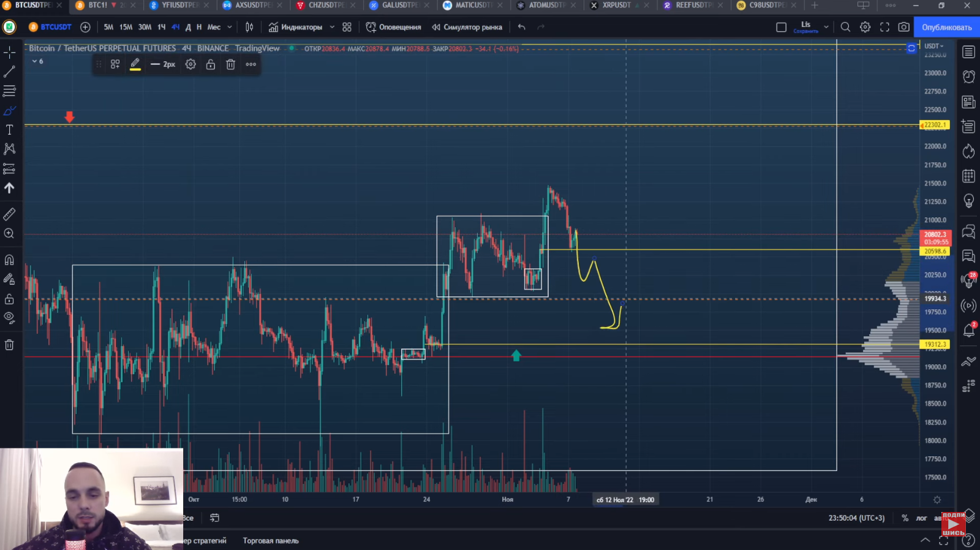Open chart settings gear in top bar
The image size is (980, 550).
(865, 27)
